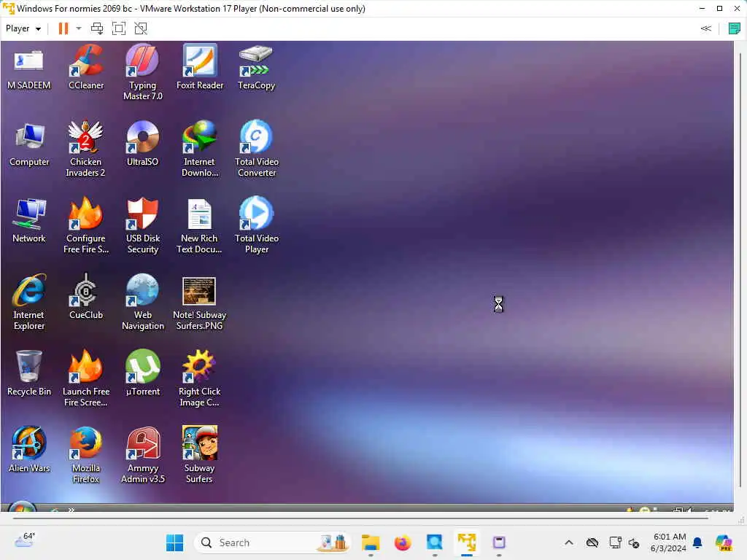
Task: Select Total Video Converter shortcut
Action: pos(256,149)
